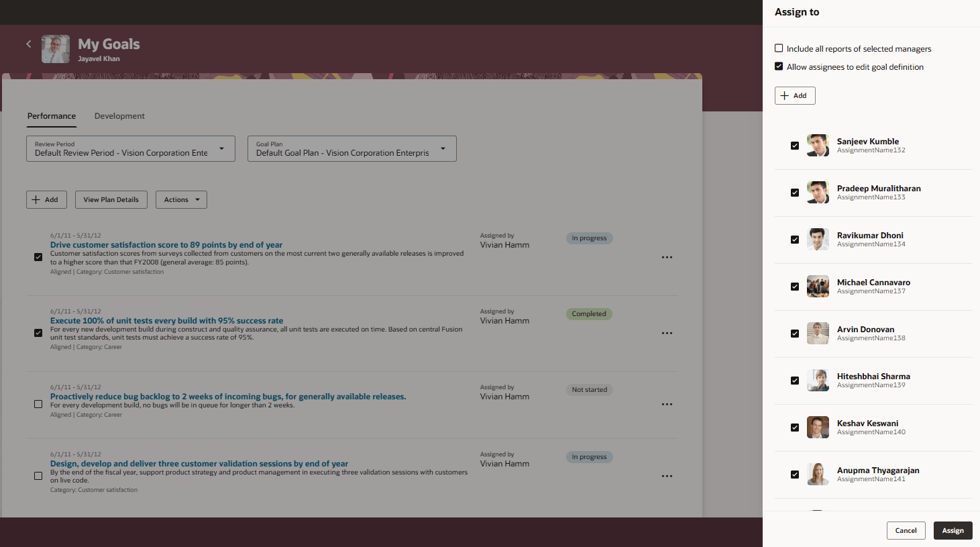Open goal Design, develop and deliver three sessions
This screenshot has height=547, width=980.
coord(199,464)
